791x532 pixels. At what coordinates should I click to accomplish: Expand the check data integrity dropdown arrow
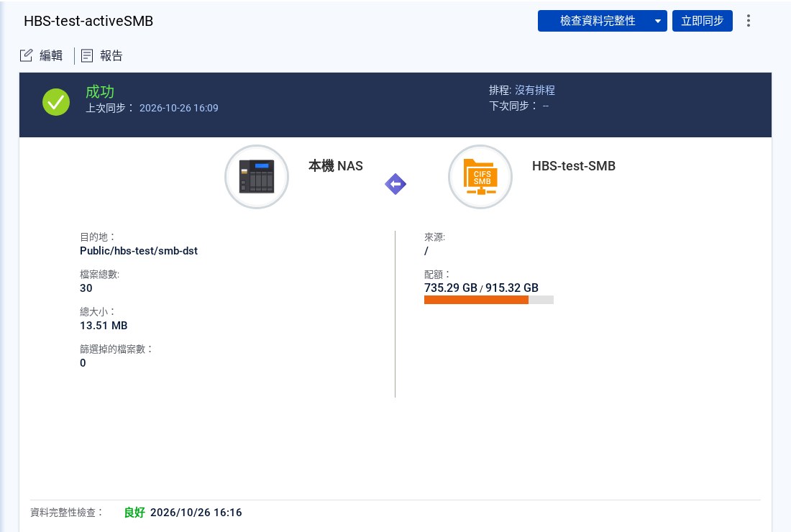(657, 21)
